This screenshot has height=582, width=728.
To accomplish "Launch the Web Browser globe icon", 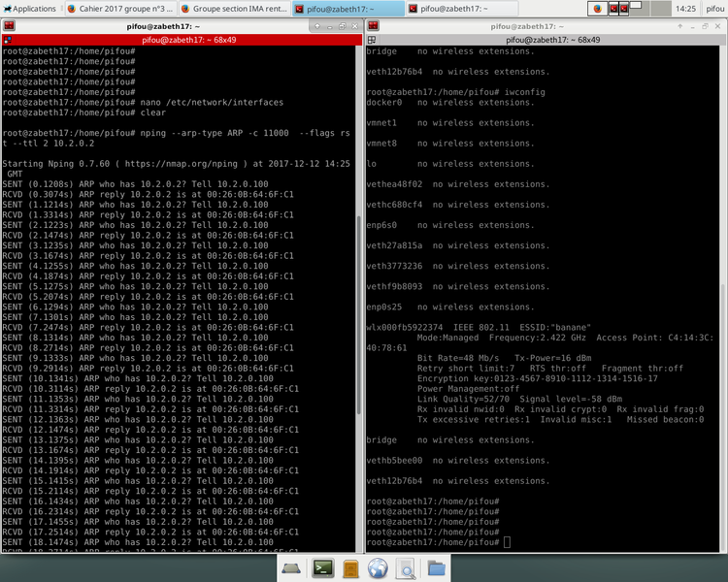I will [x=379, y=568].
